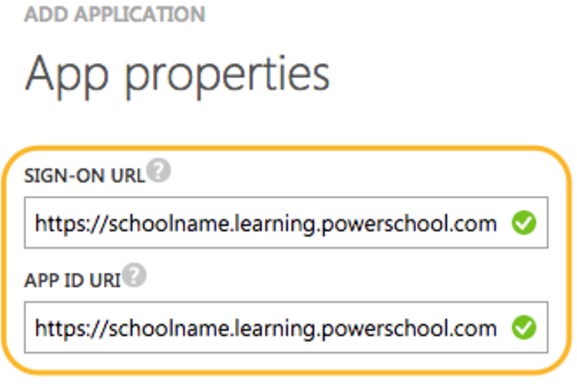
Task: Click 'powerschool.com' in the SIGN-ON URL field
Action: coord(409,224)
